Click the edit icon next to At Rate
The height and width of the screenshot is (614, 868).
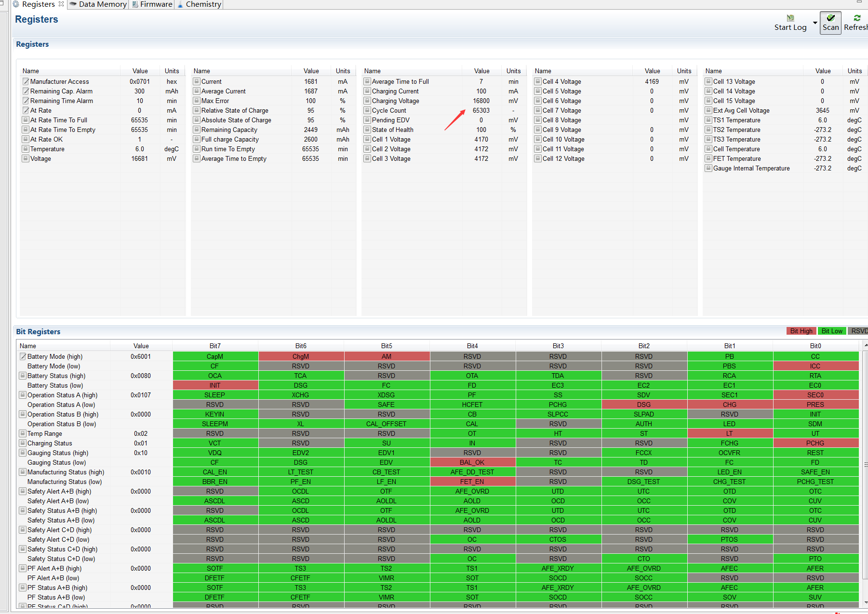[26, 110]
